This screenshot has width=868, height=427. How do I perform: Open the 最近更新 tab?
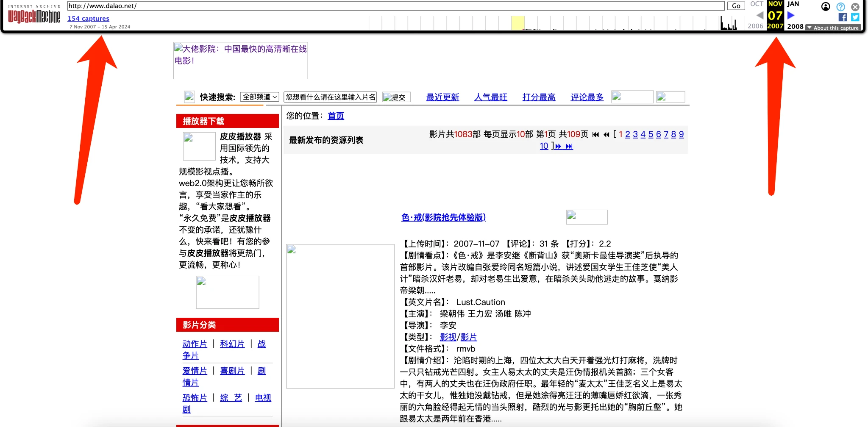[442, 97]
